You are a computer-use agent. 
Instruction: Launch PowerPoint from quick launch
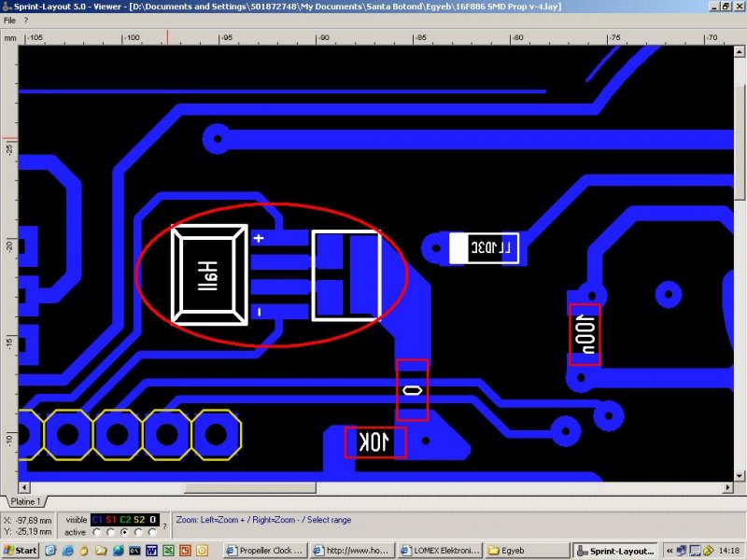pos(185,551)
